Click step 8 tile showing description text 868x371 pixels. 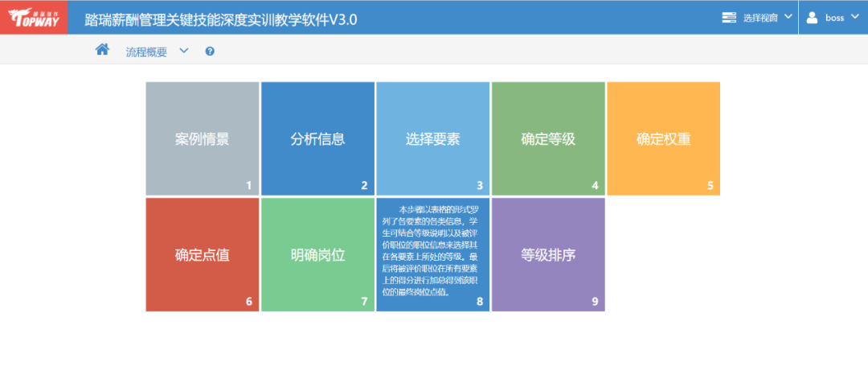pos(433,255)
